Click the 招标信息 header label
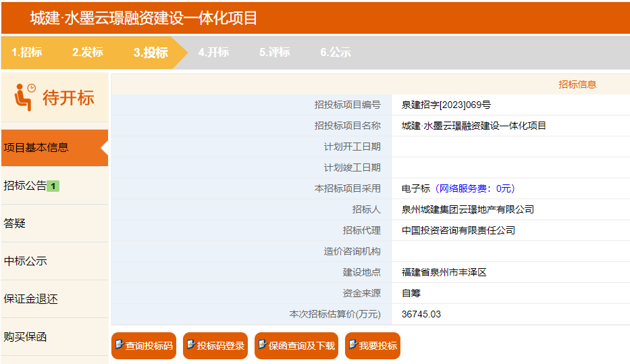 click(x=577, y=84)
